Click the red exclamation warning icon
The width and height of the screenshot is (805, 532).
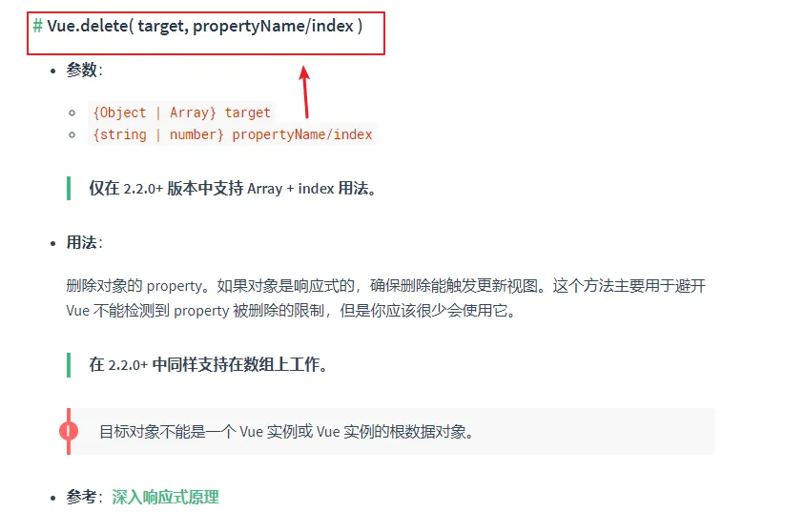[x=69, y=431]
